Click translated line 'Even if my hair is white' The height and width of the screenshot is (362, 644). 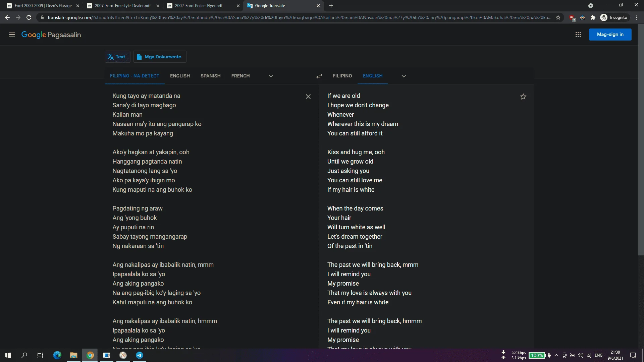click(358, 302)
